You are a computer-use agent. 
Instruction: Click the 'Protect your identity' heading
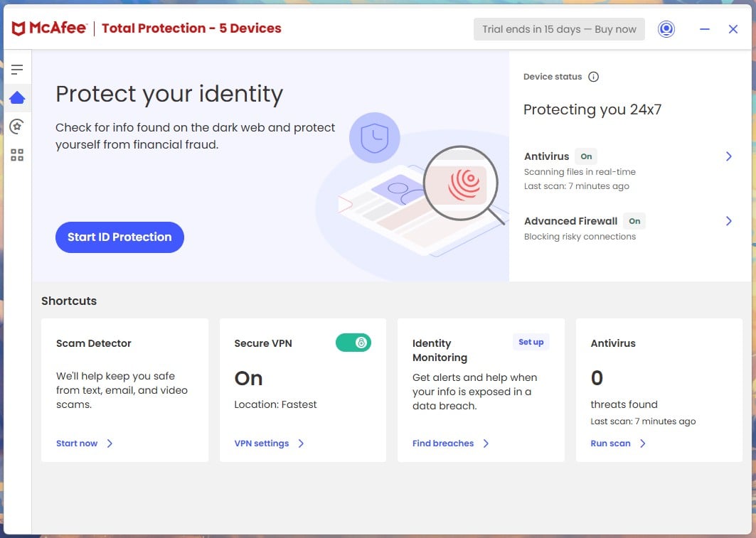click(x=169, y=95)
